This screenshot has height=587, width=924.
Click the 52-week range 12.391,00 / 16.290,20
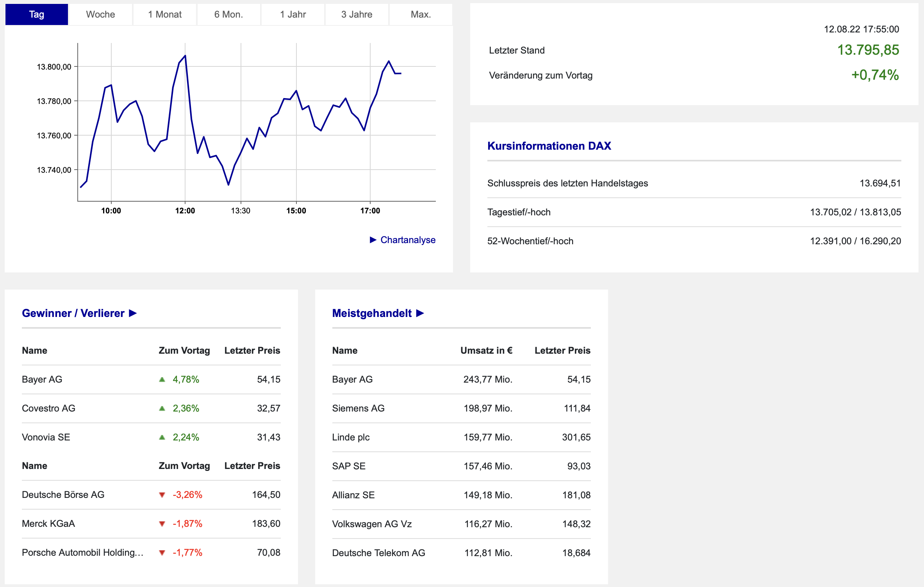pos(855,241)
